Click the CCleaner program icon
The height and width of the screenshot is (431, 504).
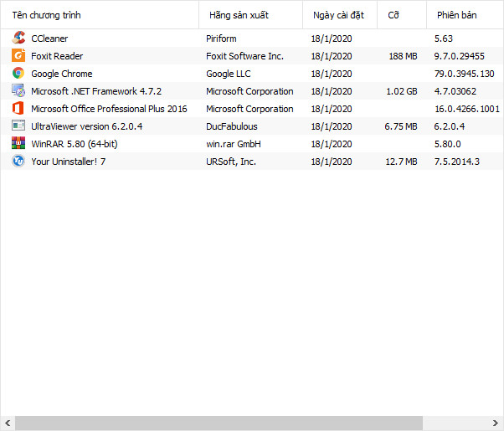click(18, 38)
